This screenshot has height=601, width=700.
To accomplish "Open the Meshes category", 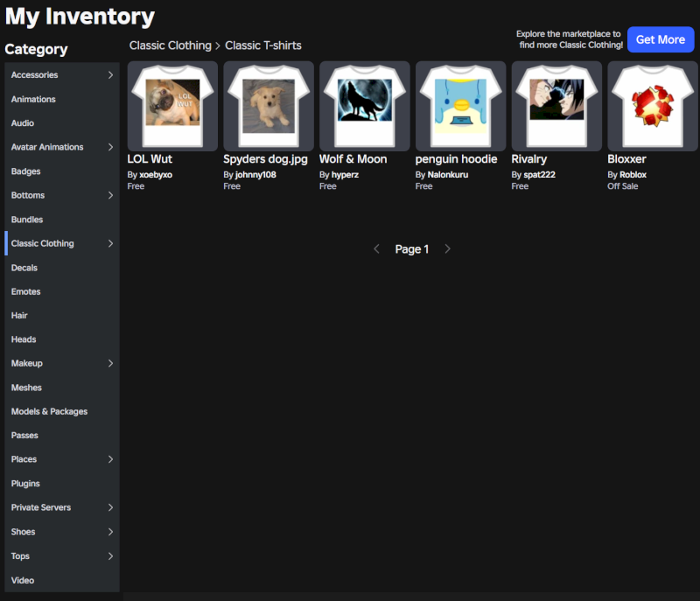I will click(x=26, y=388).
